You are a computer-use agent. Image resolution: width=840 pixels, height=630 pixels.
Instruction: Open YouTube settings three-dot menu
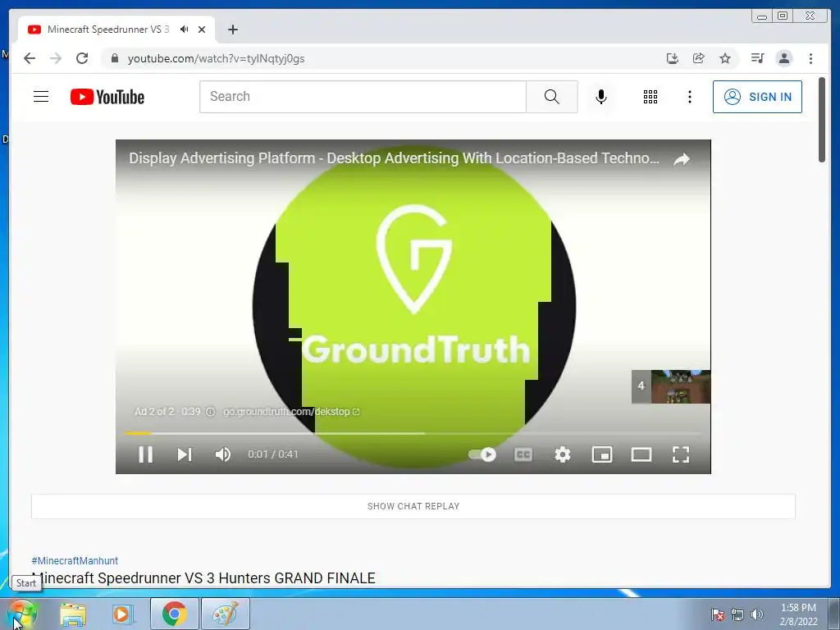[689, 97]
